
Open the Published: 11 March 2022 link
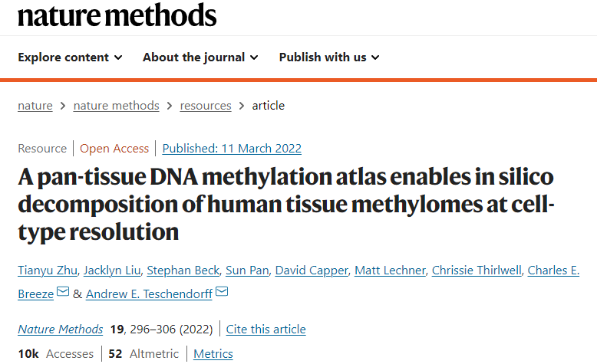click(x=232, y=149)
